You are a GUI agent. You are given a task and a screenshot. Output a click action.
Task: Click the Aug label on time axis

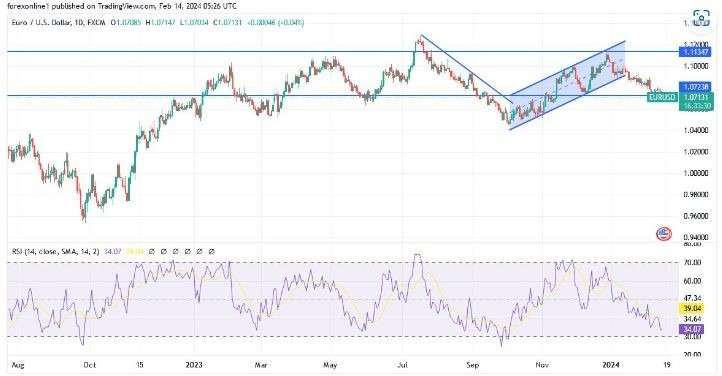point(17,365)
